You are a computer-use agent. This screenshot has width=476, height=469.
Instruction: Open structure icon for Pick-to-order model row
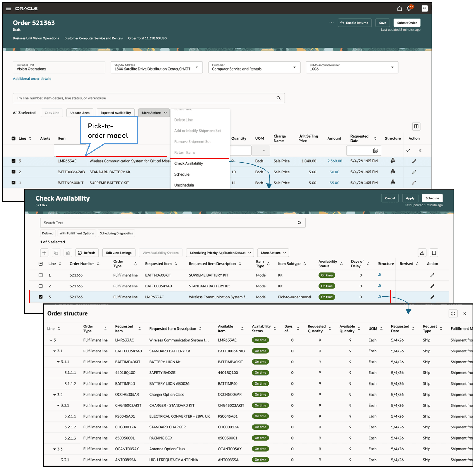coord(380,297)
